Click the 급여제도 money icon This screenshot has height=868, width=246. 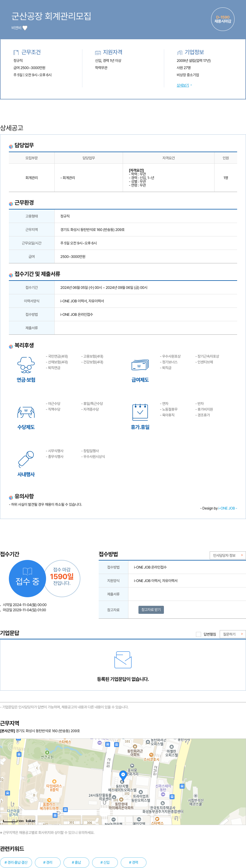(140, 365)
